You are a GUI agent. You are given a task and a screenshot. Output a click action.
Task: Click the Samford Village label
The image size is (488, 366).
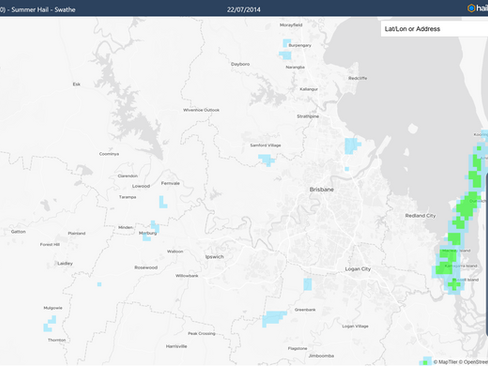pyautogui.click(x=265, y=145)
